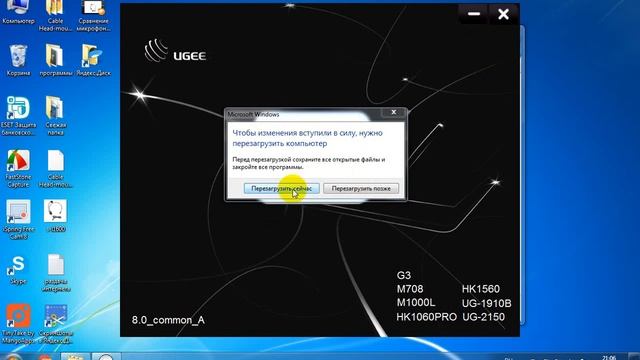
Task: Minimize the UGEE installer window
Action: pyautogui.click(x=473, y=14)
